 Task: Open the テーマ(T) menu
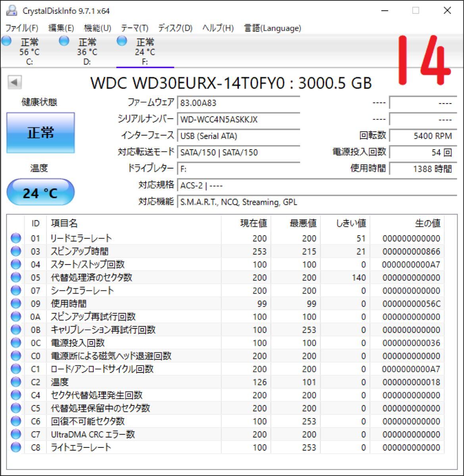click(x=135, y=28)
